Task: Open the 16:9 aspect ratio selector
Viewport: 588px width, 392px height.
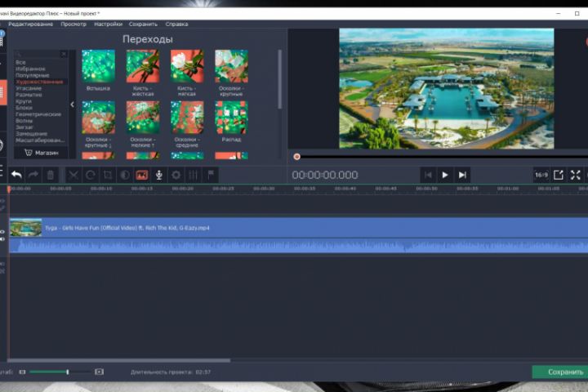Action: 541,175
